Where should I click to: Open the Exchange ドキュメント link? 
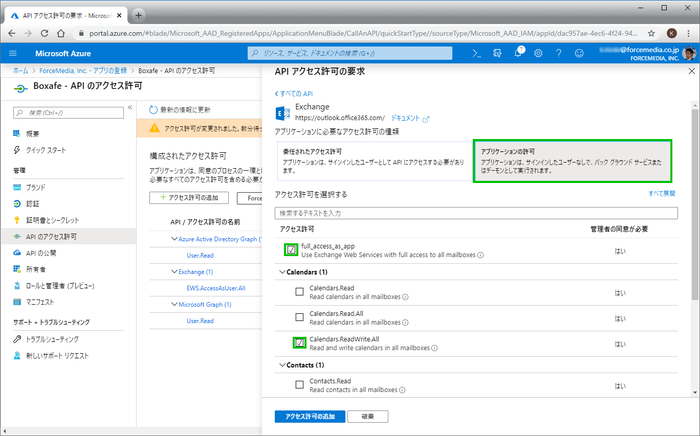tap(409, 118)
